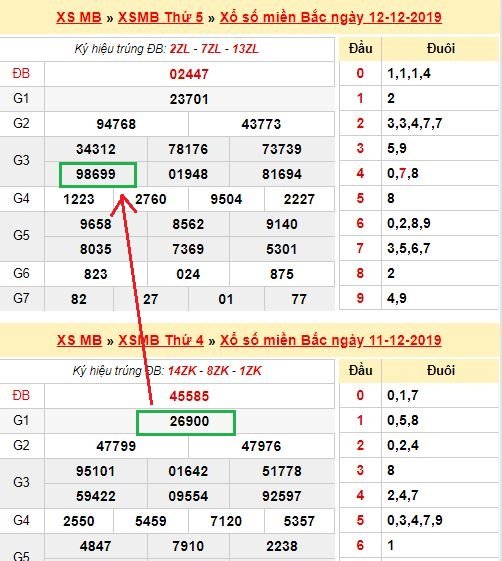This screenshot has width=502, height=561.
Task: Select tail values 3,3,4,7,7
Action: [415, 123]
